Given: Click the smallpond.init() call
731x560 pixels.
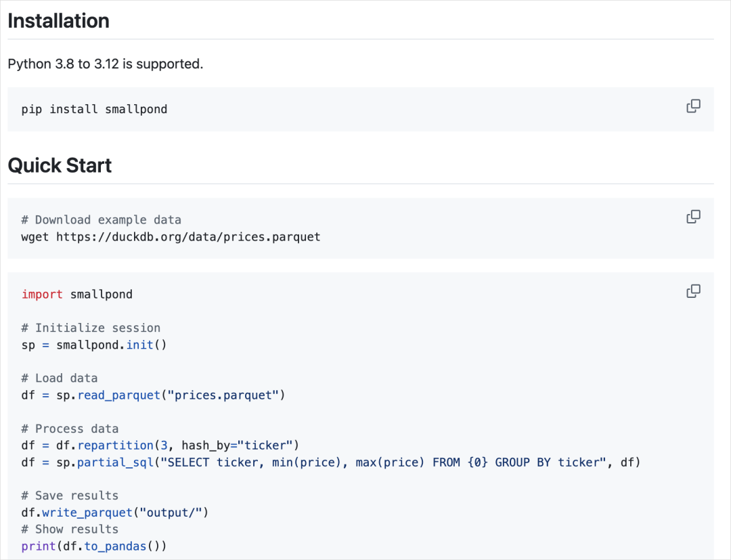Looking at the screenshot, I should pyautogui.click(x=112, y=345).
